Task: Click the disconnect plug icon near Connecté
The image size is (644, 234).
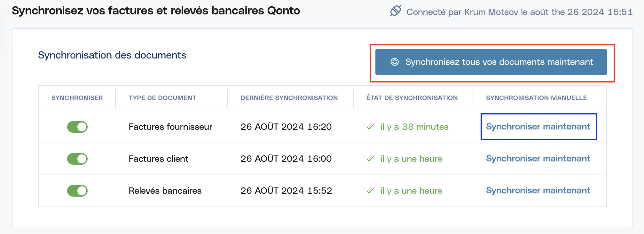Action: 396,11
